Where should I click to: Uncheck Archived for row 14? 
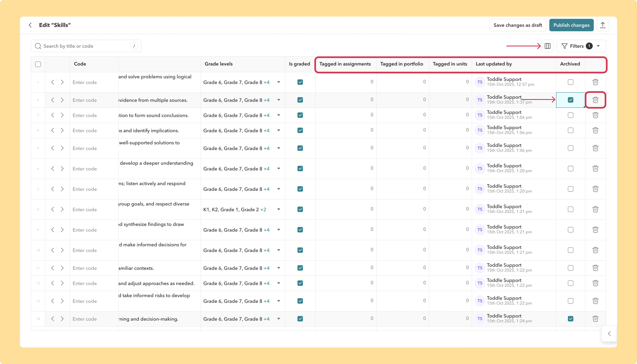coord(571,319)
